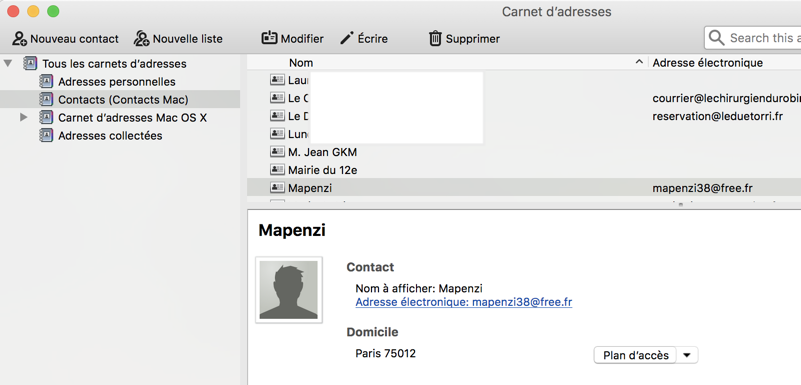Image resolution: width=801 pixels, height=385 pixels.
Task: Click contact card icon of the Lun… row
Action: [277, 134]
